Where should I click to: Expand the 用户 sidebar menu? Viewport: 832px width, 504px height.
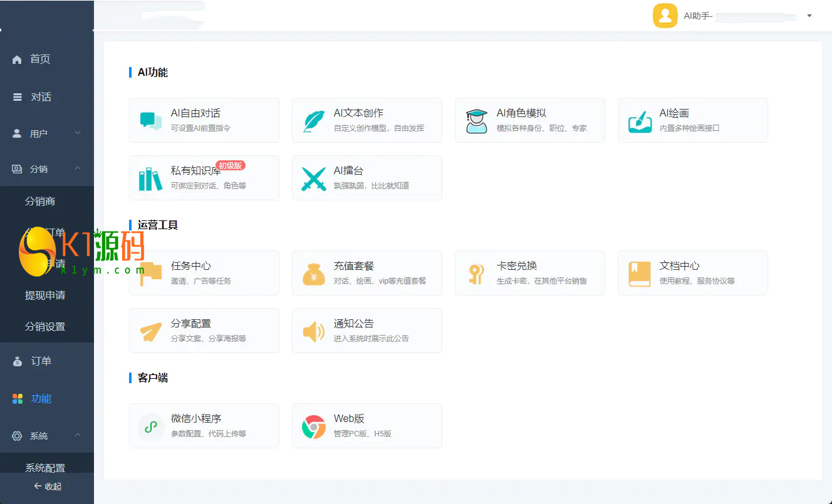[x=46, y=133]
